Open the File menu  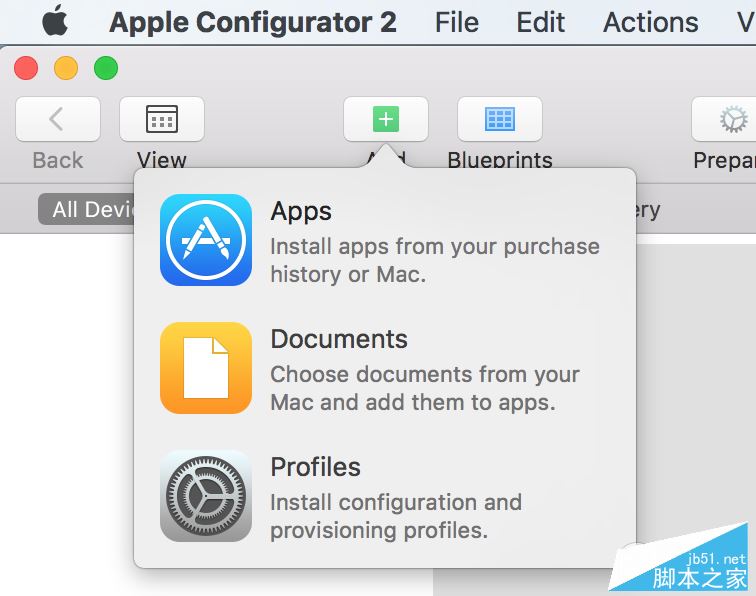[457, 22]
